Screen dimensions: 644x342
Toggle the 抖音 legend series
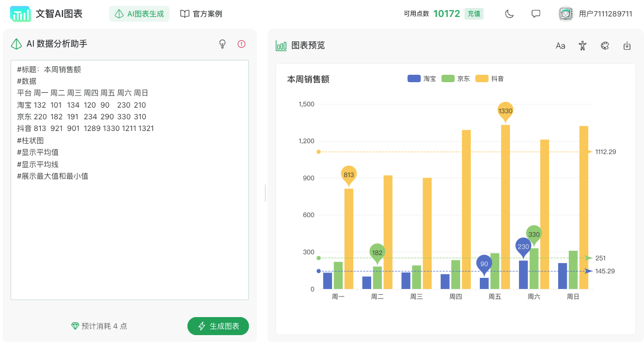click(489, 78)
